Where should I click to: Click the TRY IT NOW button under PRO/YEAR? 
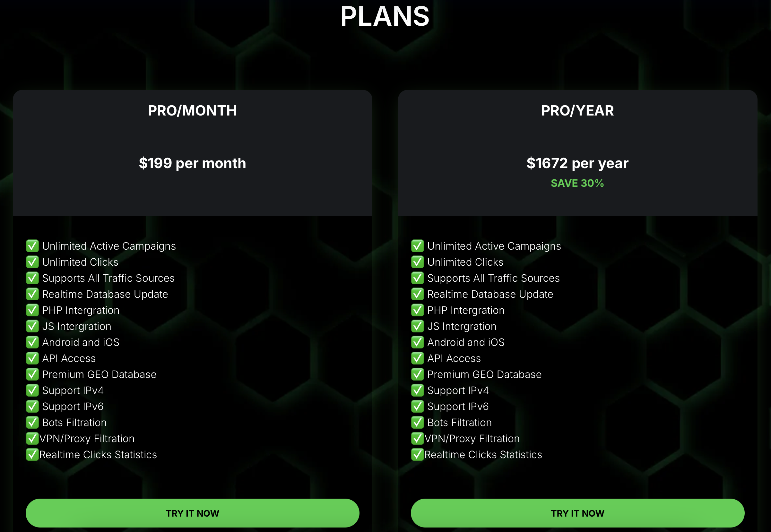coord(577,513)
